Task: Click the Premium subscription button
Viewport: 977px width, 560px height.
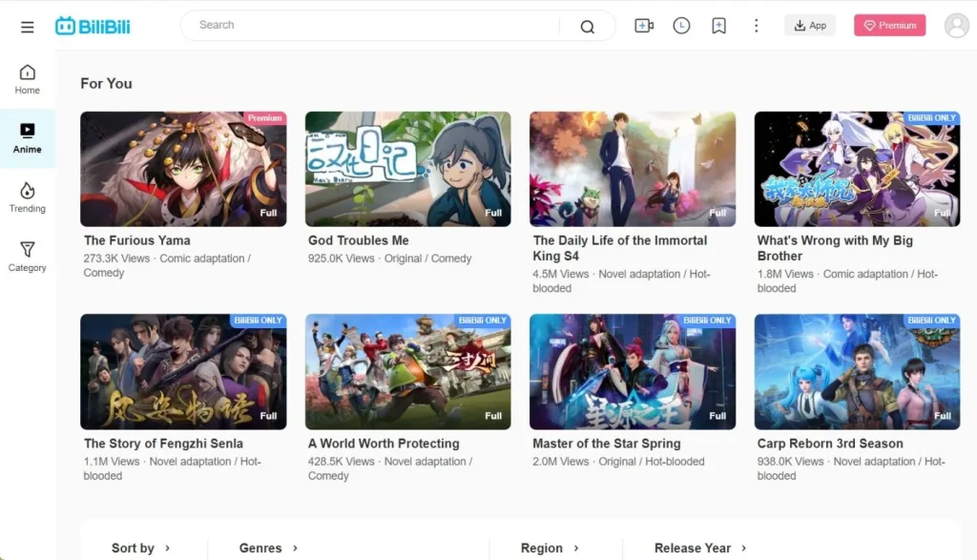Action: (x=889, y=25)
